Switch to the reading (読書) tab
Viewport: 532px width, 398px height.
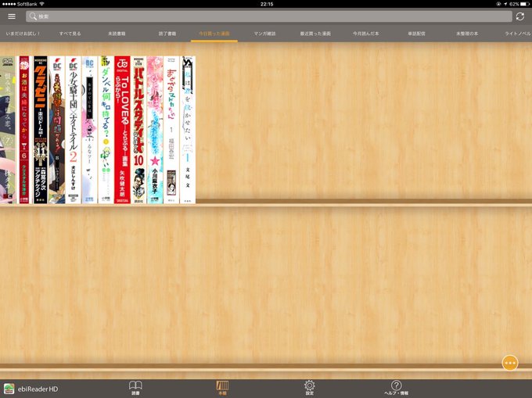(x=135, y=388)
